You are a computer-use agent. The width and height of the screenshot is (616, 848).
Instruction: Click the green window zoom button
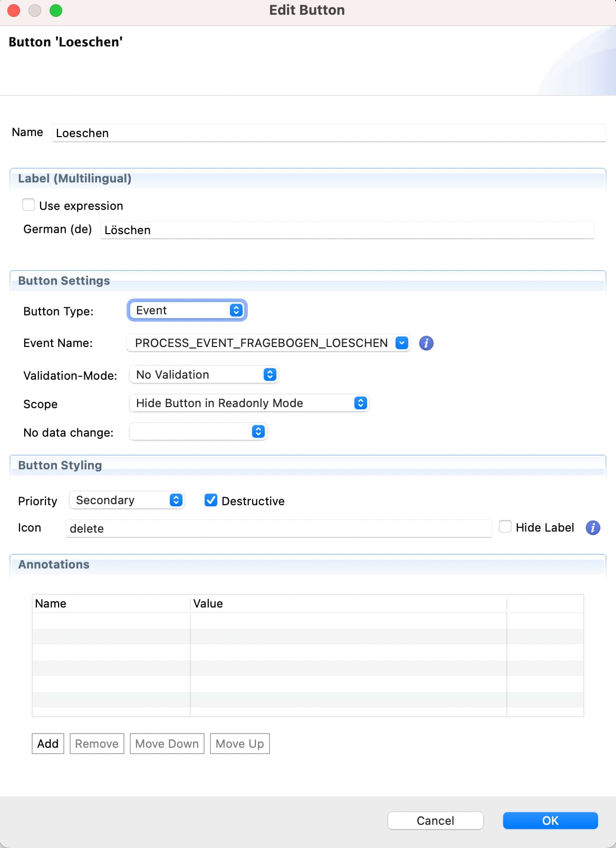[56, 11]
